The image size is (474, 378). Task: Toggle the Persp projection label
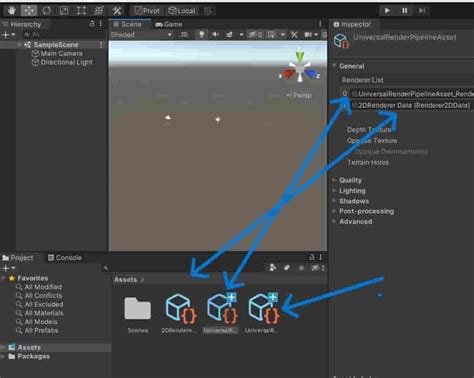tap(299, 95)
